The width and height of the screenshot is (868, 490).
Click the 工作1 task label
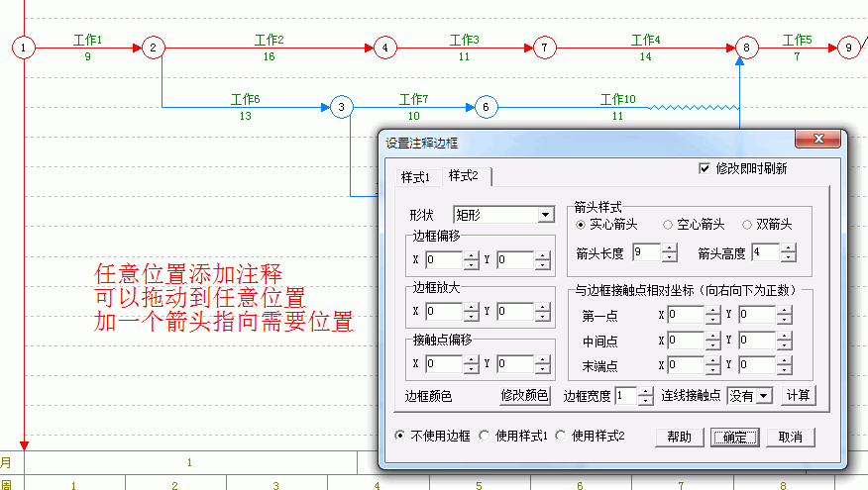coord(87,40)
